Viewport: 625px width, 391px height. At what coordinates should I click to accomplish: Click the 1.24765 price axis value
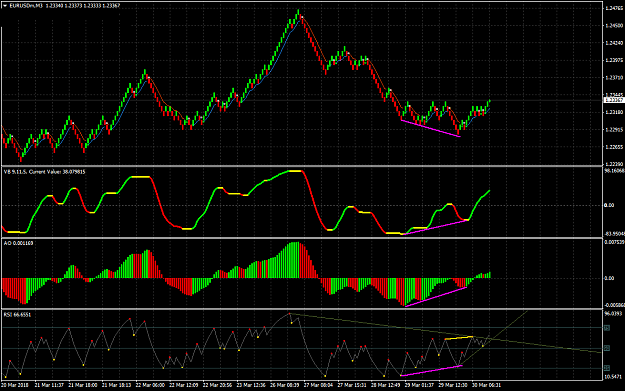(x=614, y=8)
